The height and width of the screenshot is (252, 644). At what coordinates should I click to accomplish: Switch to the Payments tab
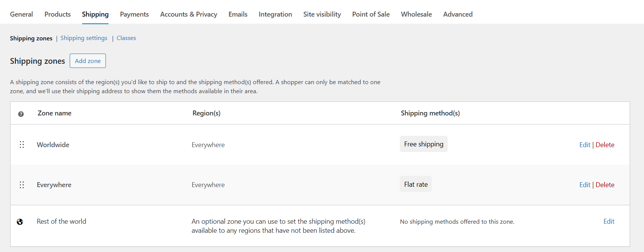pyautogui.click(x=134, y=14)
